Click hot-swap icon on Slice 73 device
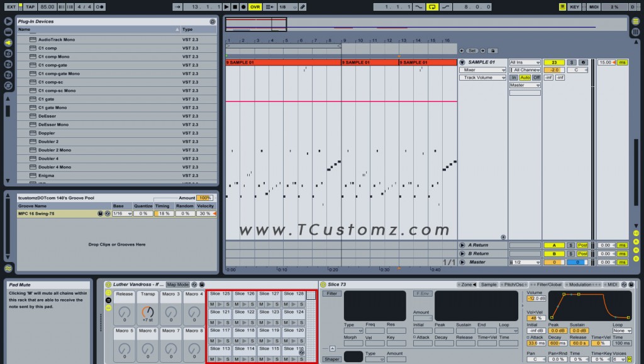The height and width of the screenshot is (364, 644). [x=625, y=285]
